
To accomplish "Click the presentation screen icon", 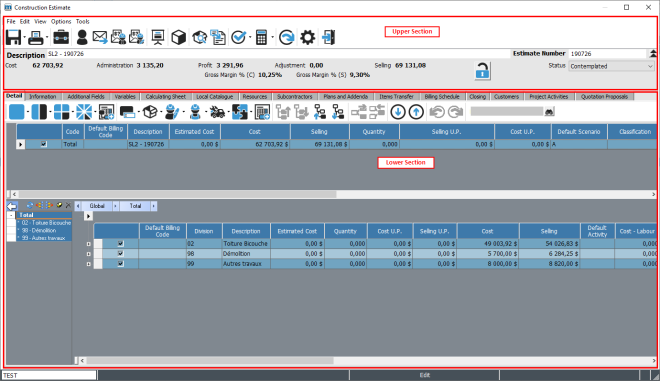I will click(158, 37).
